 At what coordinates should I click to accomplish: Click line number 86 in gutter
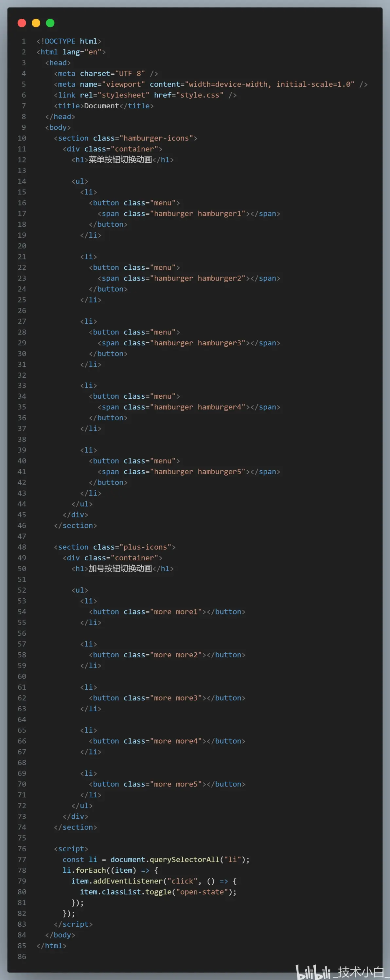[x=22, y=956]
